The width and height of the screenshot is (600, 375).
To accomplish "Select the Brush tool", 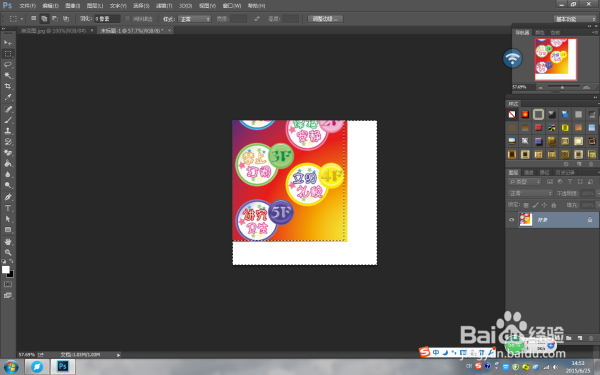I will tap(8, 120).
